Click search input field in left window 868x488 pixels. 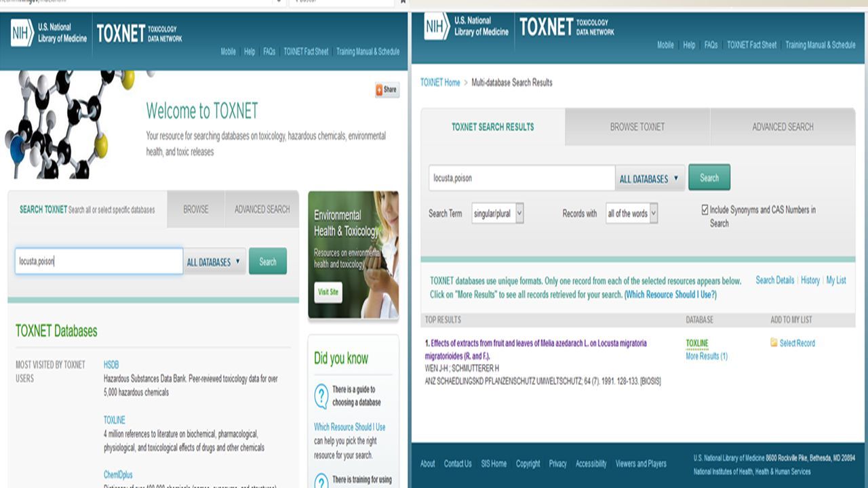[99, 261]
